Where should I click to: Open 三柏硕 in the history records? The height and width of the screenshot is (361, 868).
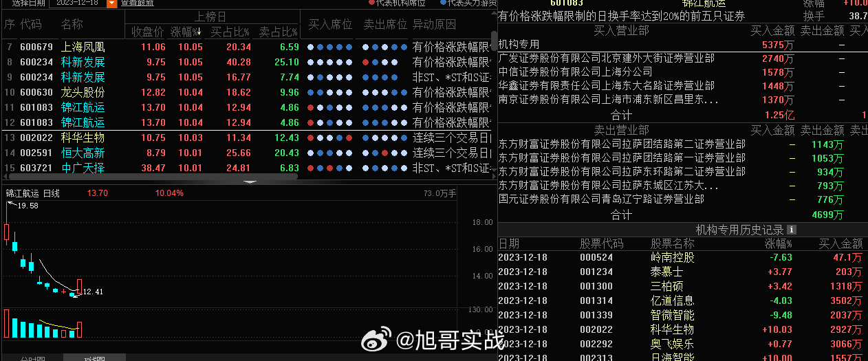point(666,287)
